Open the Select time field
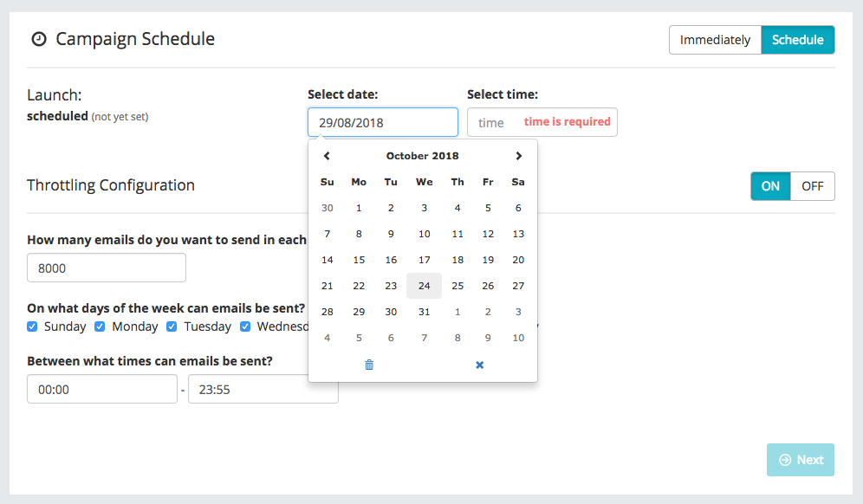The width and height of the screenshot is (863, 504). click(x=542, y=122)
